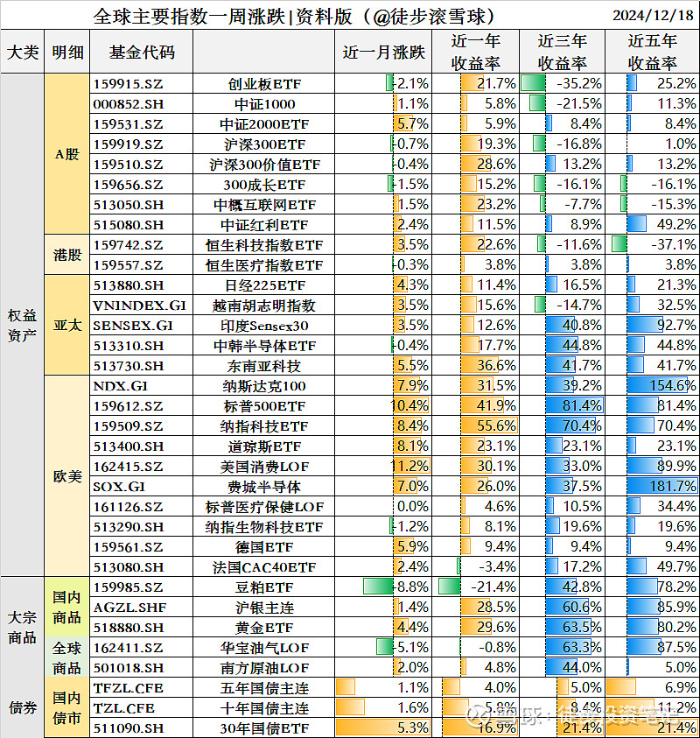Select the 近一年收益率 column header
Image resolution: width=700 pixels, height=738 pixels.
tap(476, 52)
